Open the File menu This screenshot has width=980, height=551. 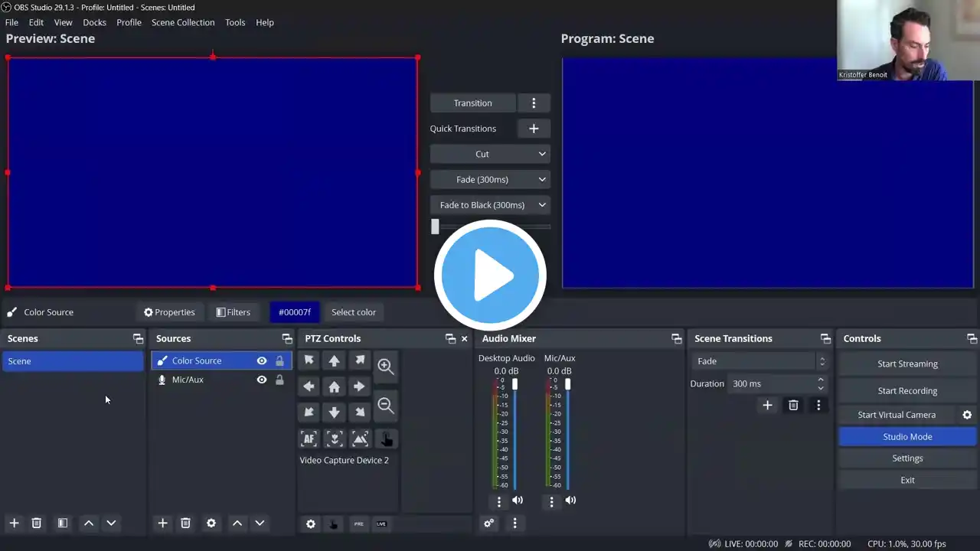pos(11,22)
